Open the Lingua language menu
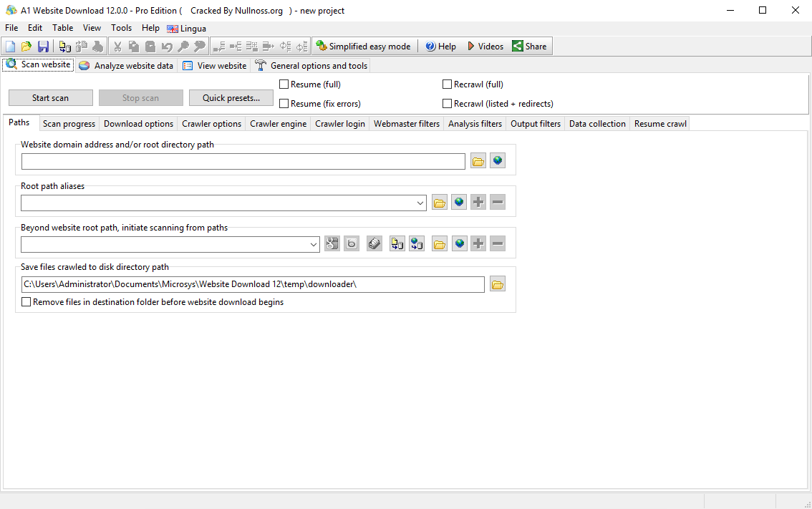Viewport: 812px width, 509px height. [186, 29]
